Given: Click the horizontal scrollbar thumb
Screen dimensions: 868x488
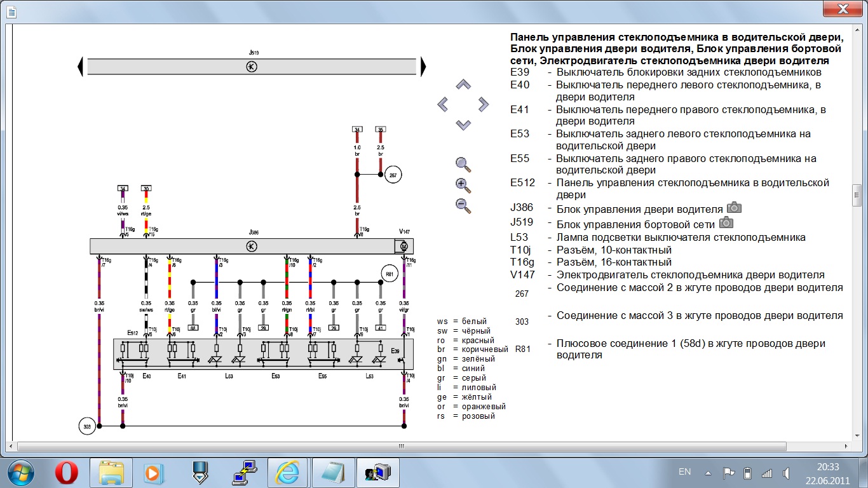Looking at the screenshot, I should [401, 446].
